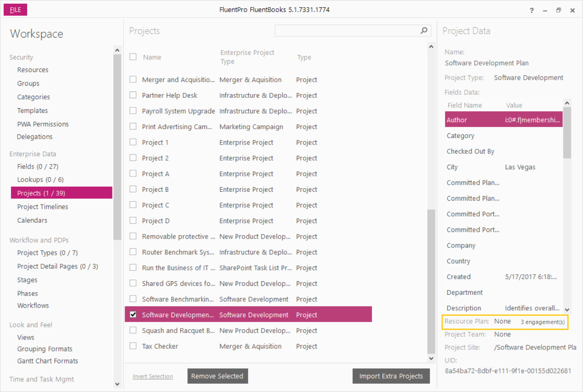583x392 pixels.
Task: Select Phases in the sidebar
Action: (27, 293)
